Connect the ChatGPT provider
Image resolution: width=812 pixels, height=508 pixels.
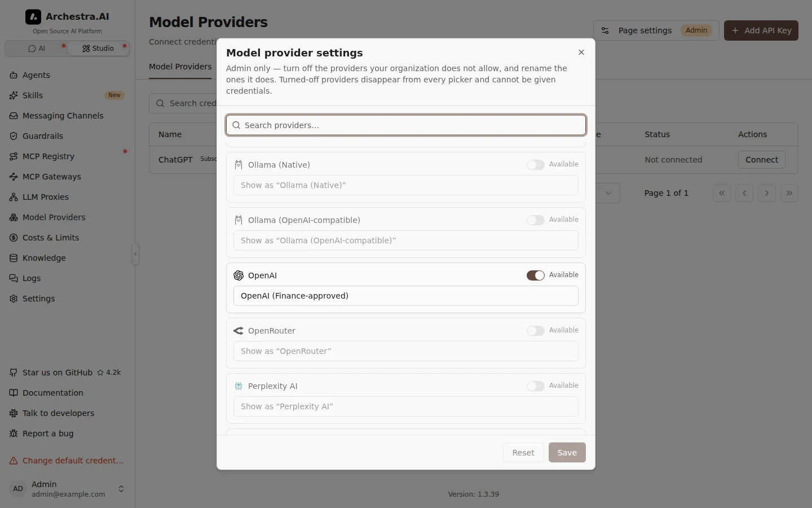point(762,160)
